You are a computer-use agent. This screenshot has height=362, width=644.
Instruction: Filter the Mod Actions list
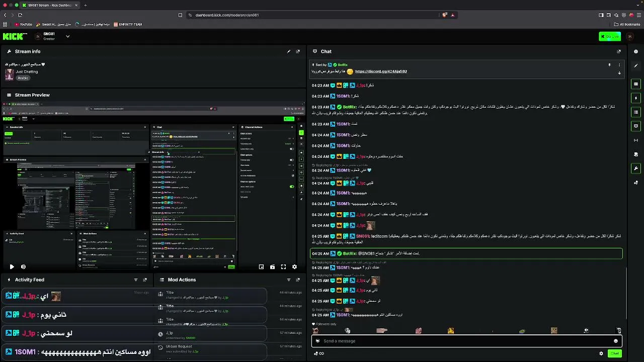pos(289,280)
